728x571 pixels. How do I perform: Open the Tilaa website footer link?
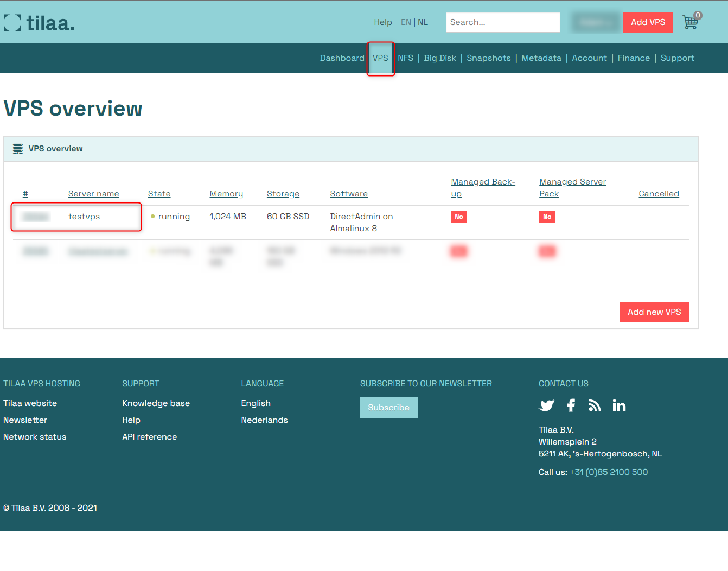click(30, 403)
